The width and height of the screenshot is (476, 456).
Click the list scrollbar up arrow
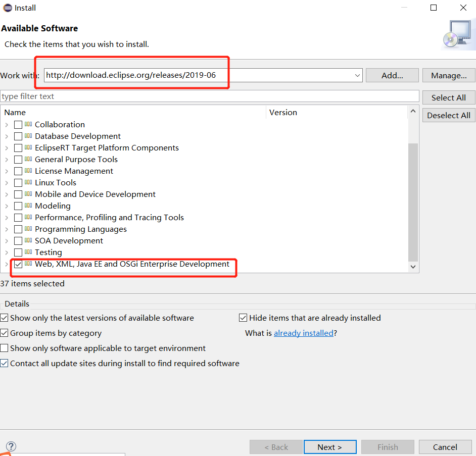click(413, 111)
